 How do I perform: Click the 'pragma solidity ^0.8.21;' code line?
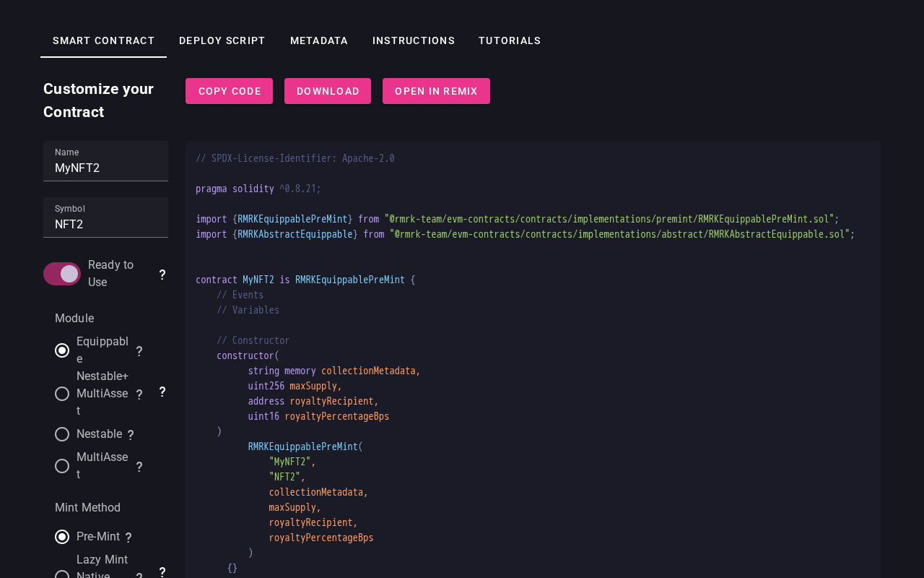[258, 189]
